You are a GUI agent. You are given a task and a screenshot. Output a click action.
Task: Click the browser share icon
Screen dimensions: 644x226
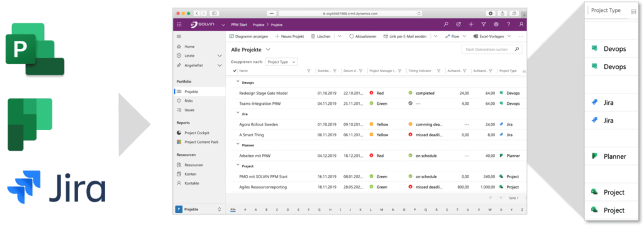[502, 14]
